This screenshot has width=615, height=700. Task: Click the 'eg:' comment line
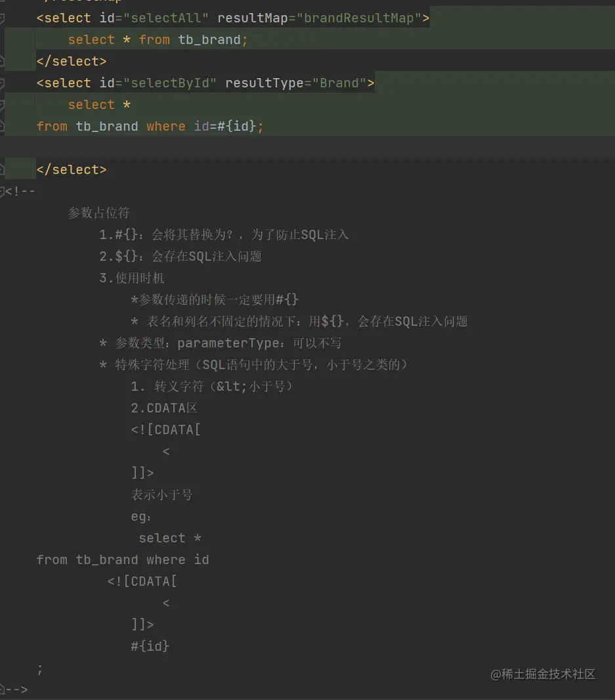141,517
